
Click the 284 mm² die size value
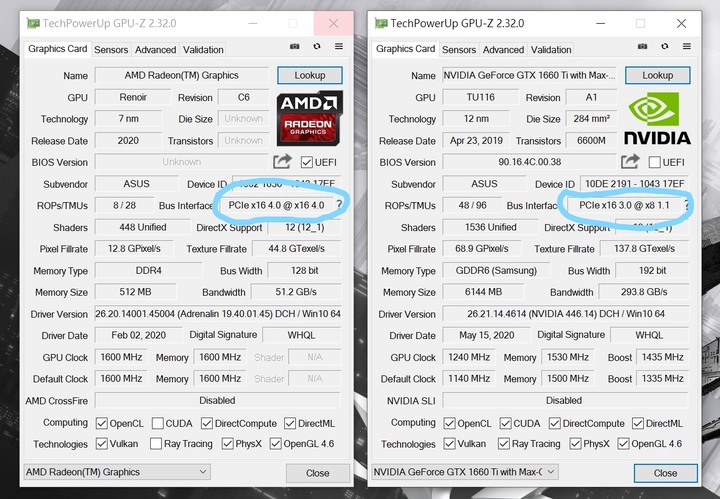point(591,119)
